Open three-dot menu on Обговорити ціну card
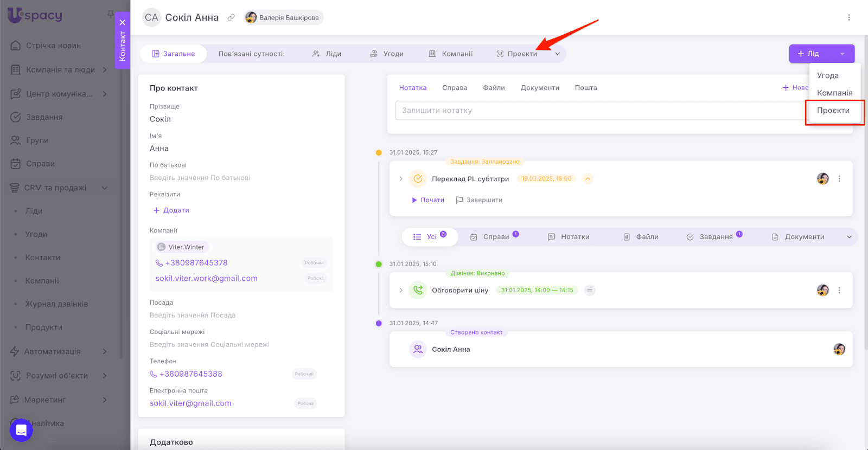The image size is (868, 450). pos(839,290)
